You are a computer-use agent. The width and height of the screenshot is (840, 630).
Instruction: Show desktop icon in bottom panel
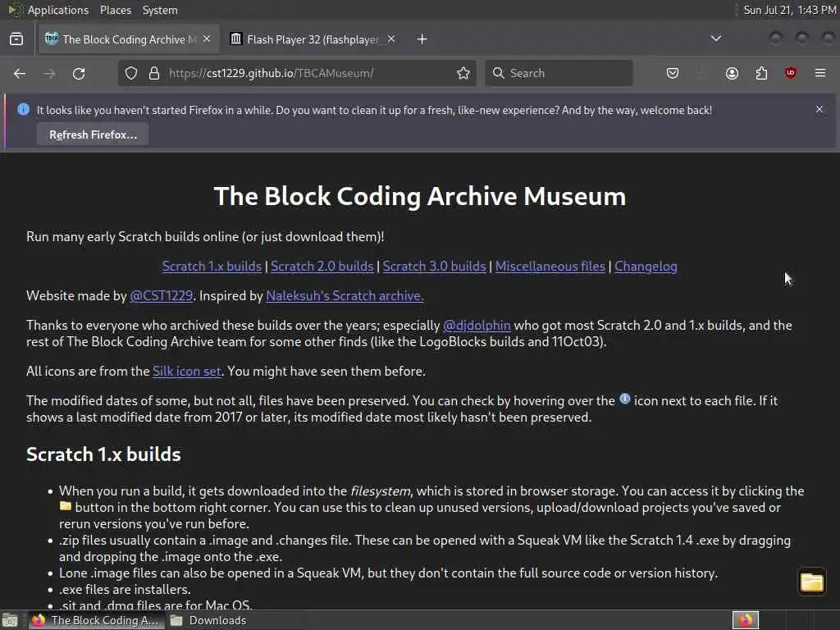10,620
